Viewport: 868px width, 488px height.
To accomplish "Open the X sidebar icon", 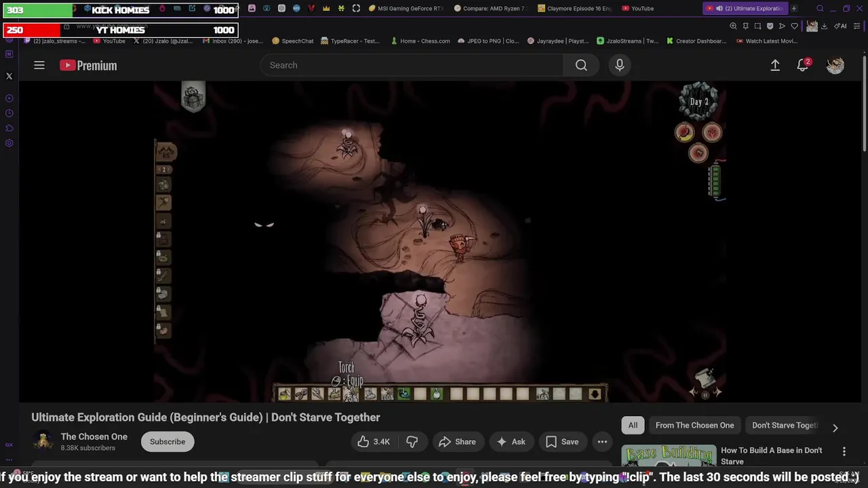I will 9,76.
